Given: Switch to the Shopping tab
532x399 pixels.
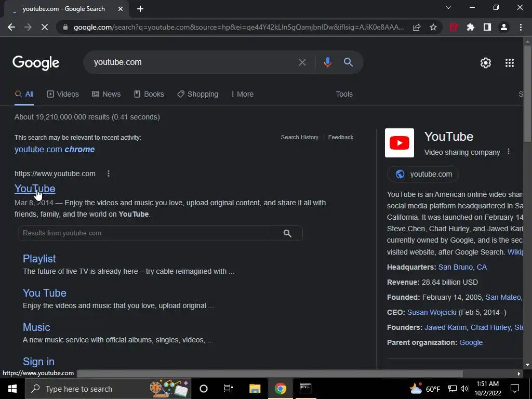Looking at the screenshot, I should coord(198,95).
